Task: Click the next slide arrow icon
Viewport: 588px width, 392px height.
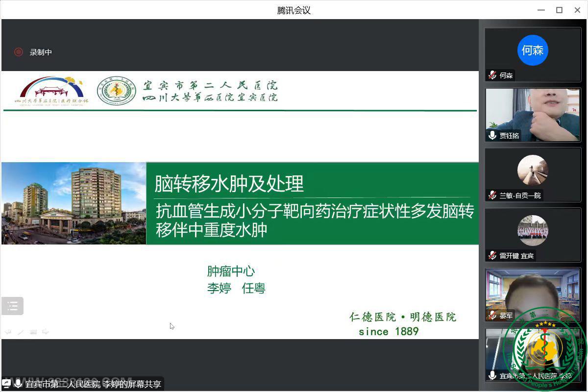Action: 46,332
